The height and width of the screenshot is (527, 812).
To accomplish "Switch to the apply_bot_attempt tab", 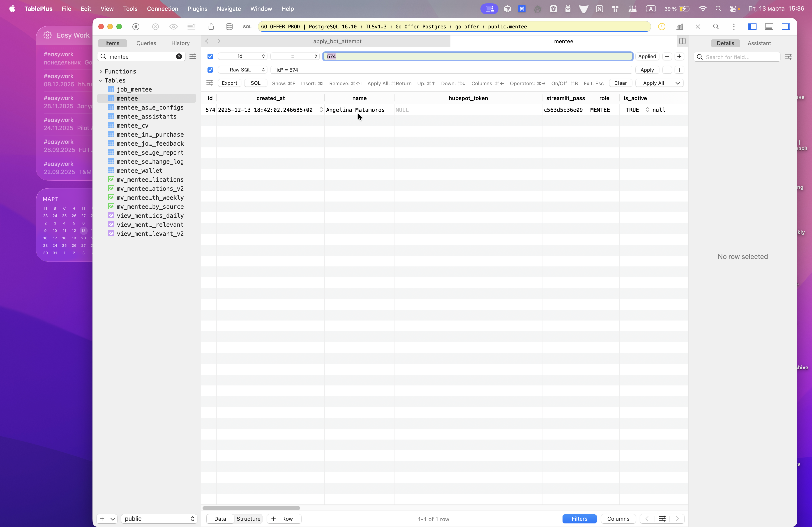I will coord(337,41).
